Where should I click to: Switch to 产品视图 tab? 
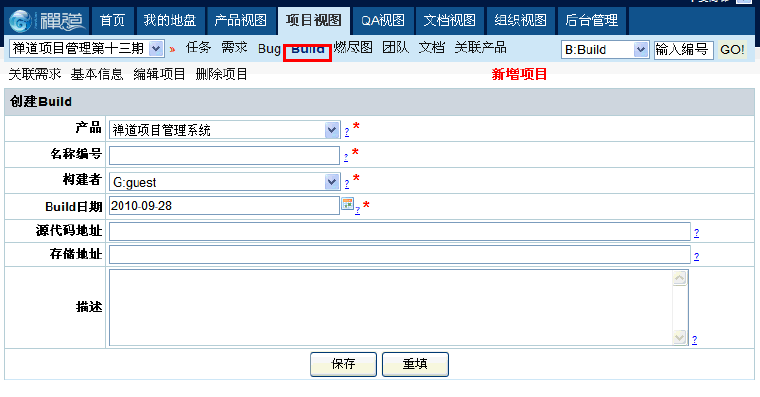pyautogui.click(x=240, y=21)
